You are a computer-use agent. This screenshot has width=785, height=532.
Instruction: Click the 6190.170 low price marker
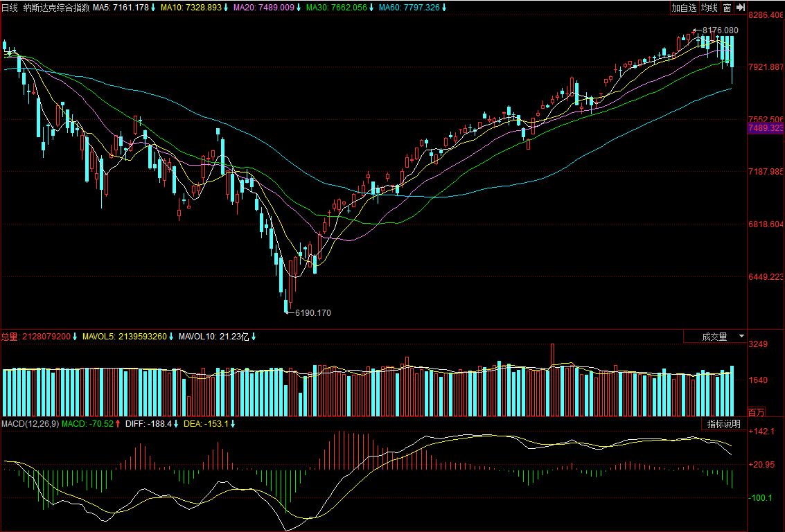point(313,313)
